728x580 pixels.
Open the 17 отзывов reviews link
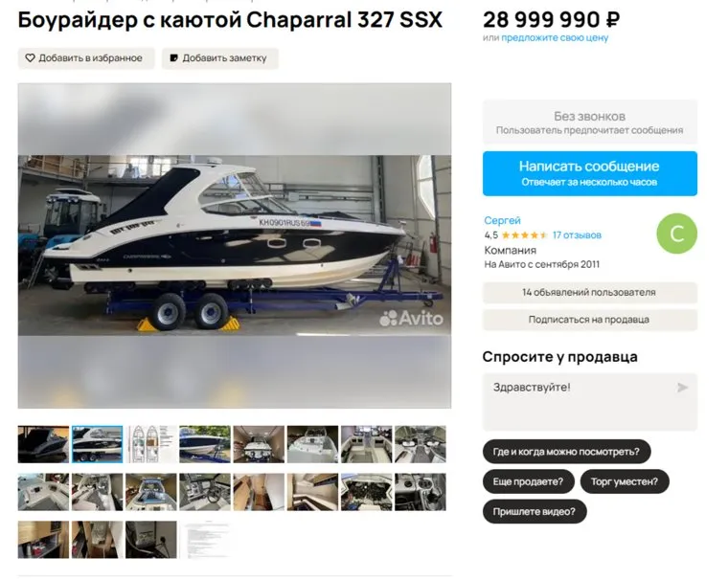point(577,235)
